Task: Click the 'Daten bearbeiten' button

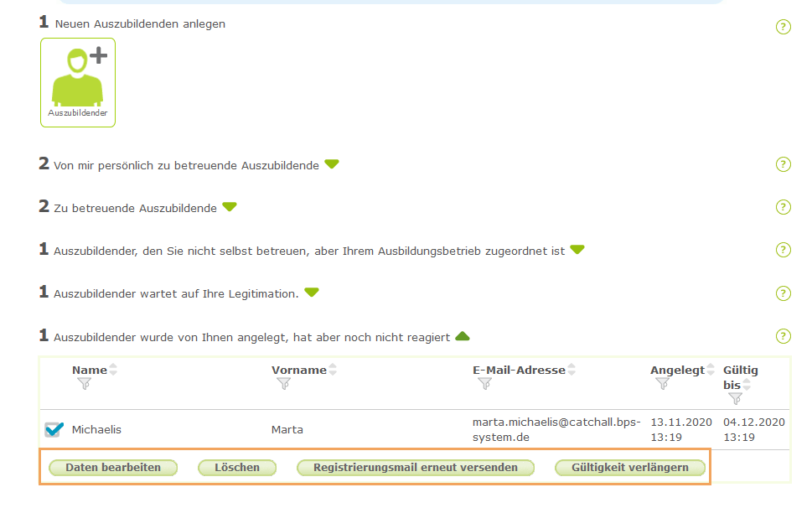Action: 113,468
